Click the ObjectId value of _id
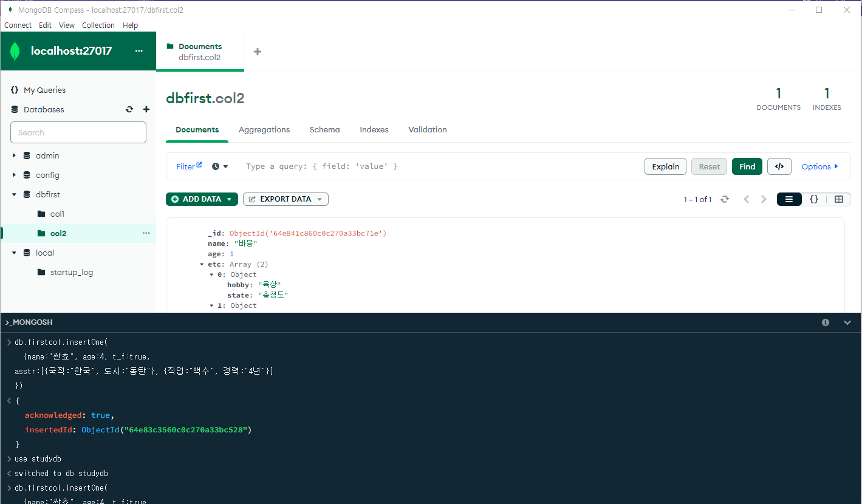This screenshot has height=504, width=862. pos(308,233)
